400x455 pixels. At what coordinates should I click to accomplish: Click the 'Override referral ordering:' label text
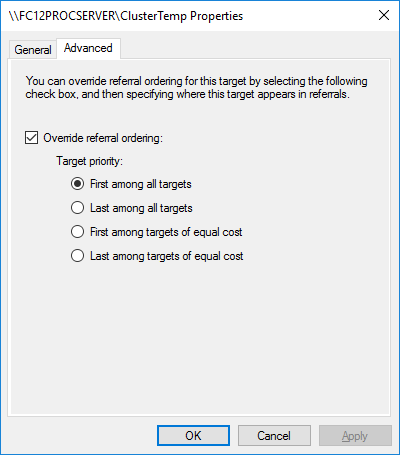pos(103,138)
